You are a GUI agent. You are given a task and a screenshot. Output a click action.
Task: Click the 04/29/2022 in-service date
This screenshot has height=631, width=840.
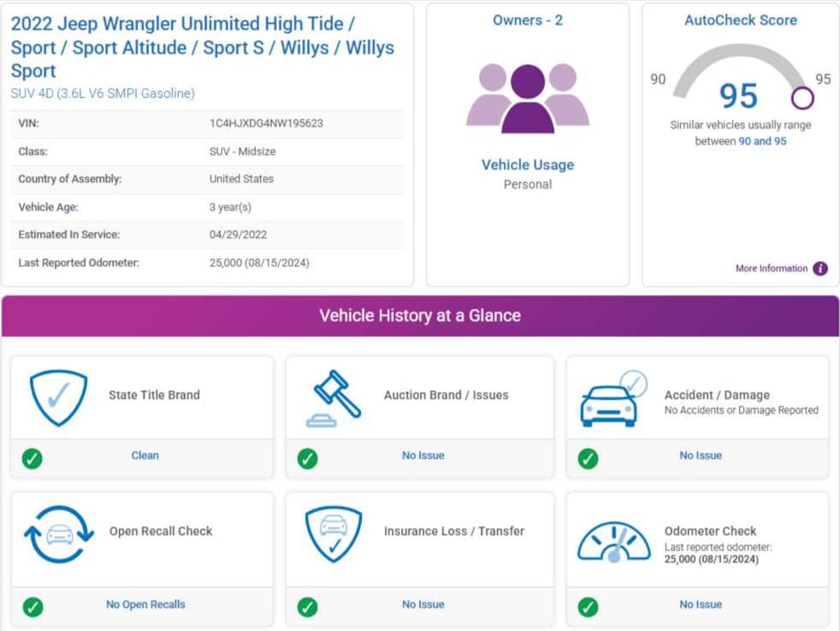(238, 235)
